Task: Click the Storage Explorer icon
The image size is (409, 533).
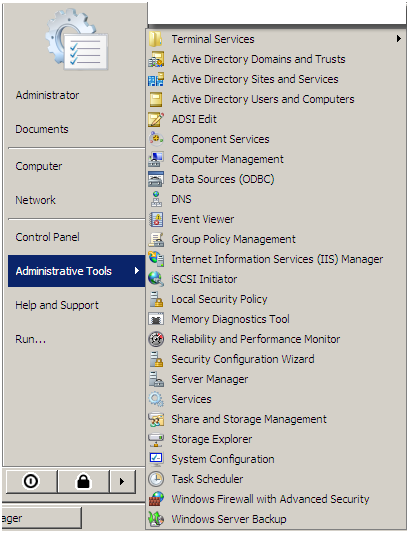Action: [x=156, y=439]
